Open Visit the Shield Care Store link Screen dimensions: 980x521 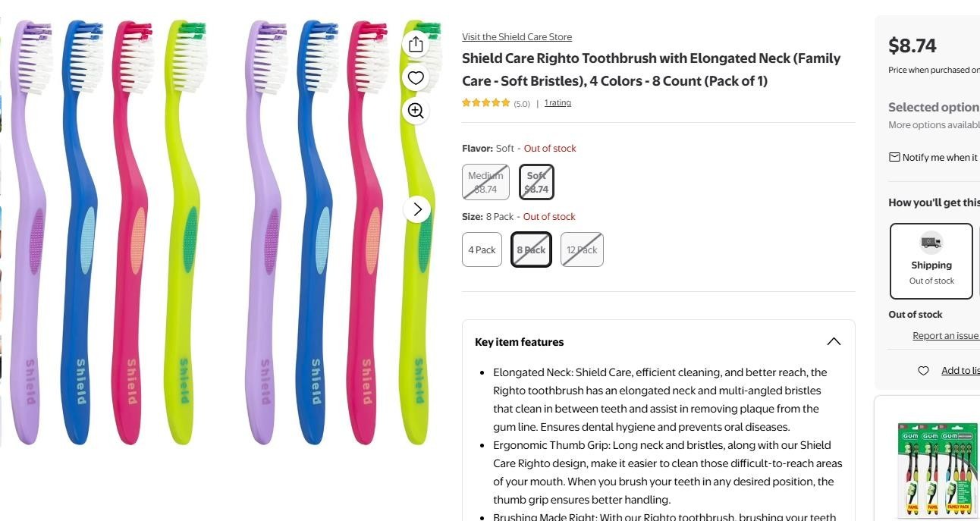pos(517,37)
